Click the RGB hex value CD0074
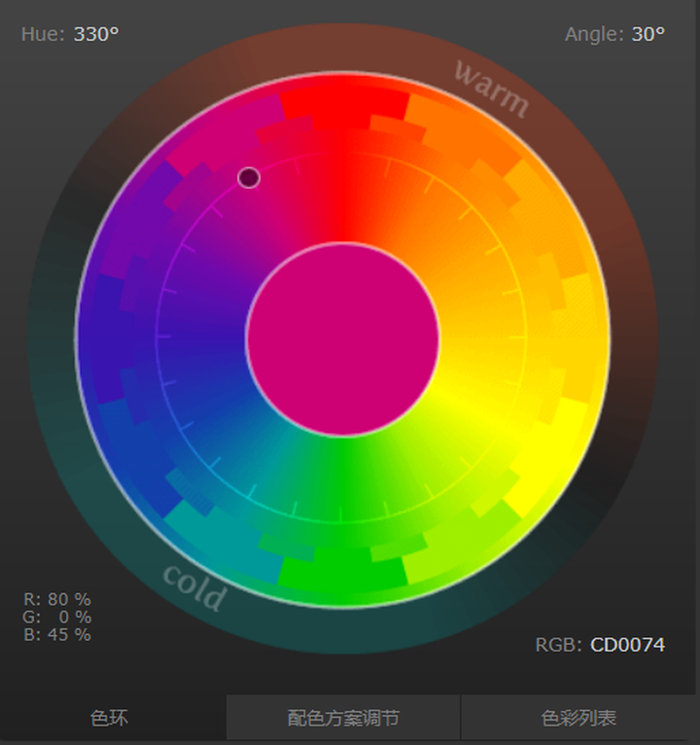The image size is (700, 745). tap(627, 645)
